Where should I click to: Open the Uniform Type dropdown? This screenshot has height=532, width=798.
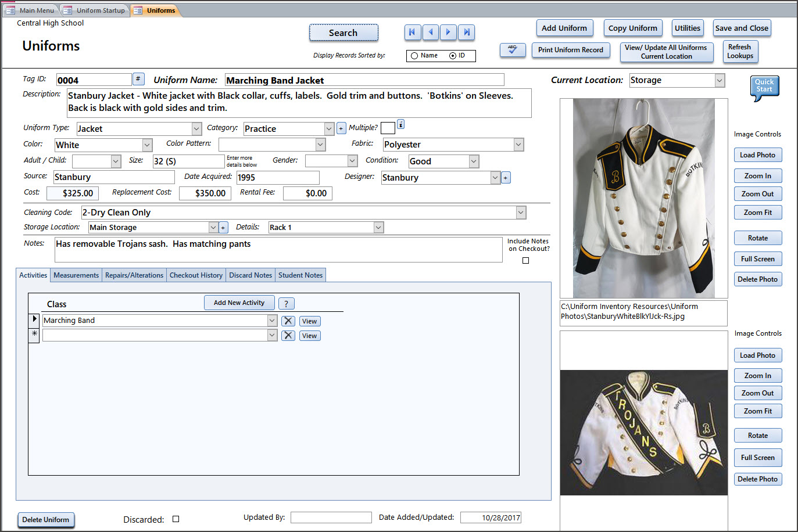tap(196, 129)
